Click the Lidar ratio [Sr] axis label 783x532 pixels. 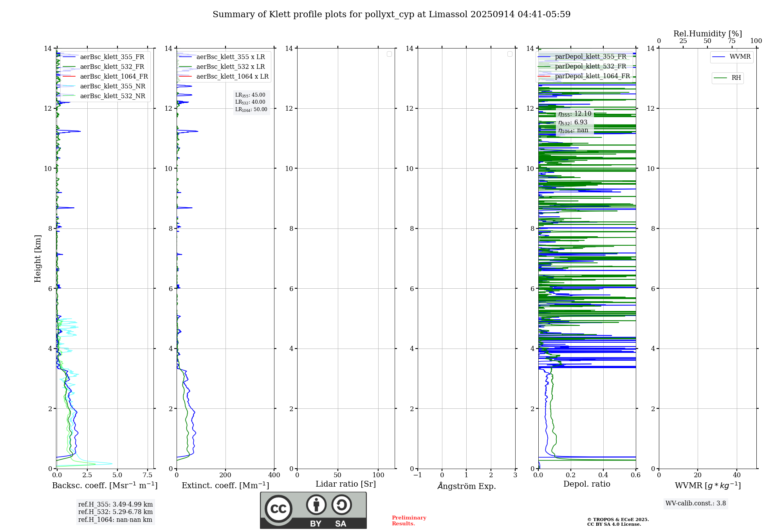click(346, 484)
